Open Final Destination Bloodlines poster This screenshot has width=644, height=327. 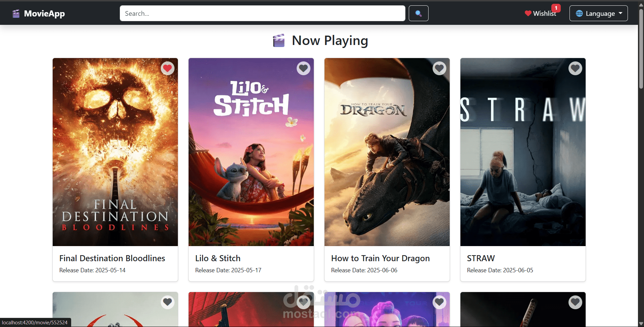coord(115,152)
